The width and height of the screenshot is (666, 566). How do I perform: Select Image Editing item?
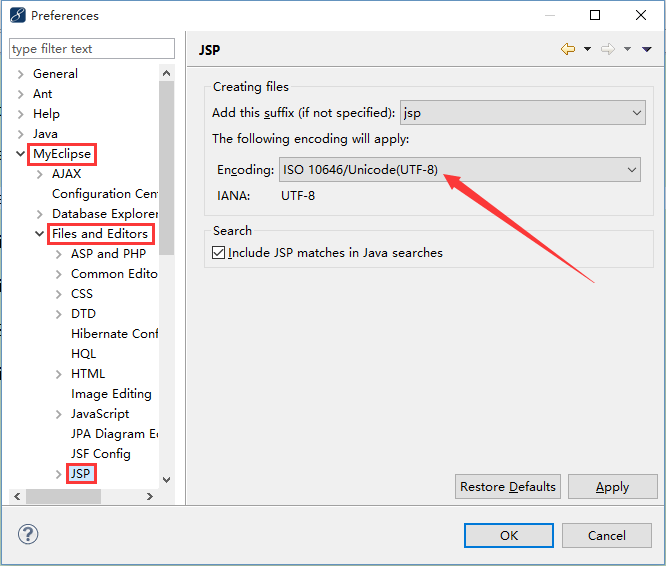point(111,394)
